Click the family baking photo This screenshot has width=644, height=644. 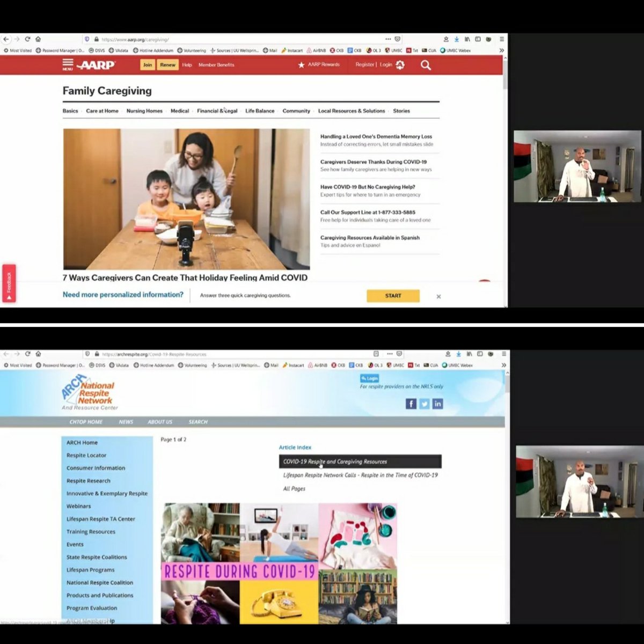click(x=186, y=199)
